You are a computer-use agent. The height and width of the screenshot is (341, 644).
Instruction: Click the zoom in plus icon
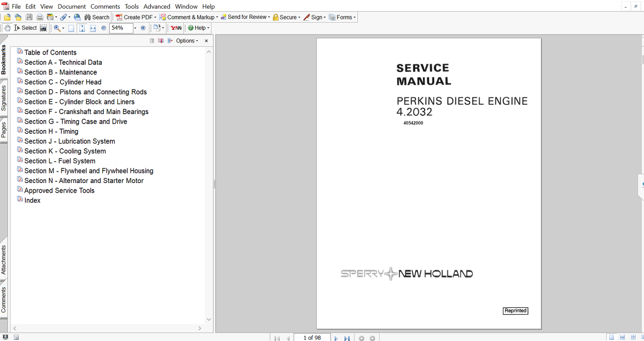(x=143, y=28)
